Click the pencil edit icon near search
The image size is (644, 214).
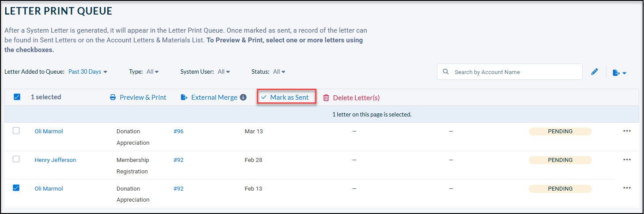pos(595,72)
